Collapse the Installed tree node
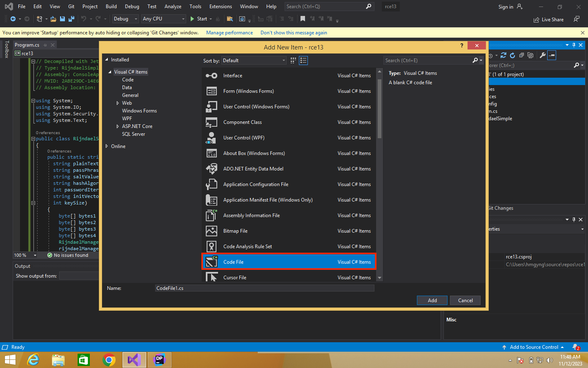Viewport: 588px width, 368px height. click(x=107, y=60)
